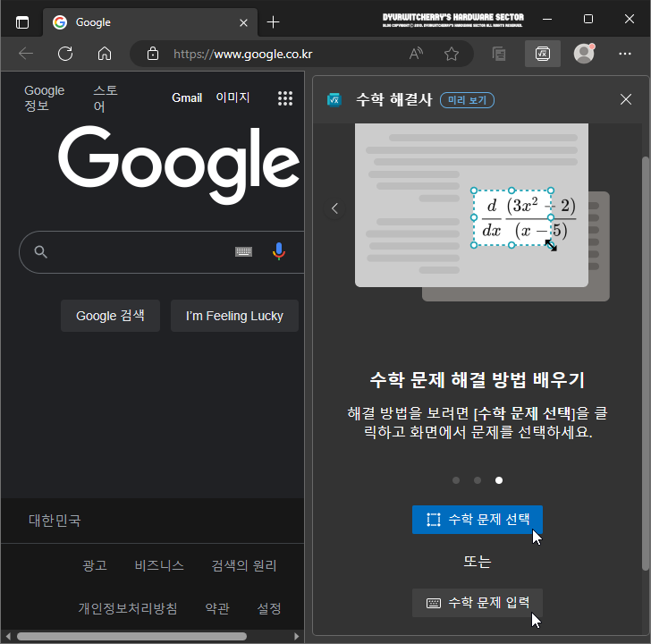The image size is (651, 644).
Task: Select the third carousel dot
Action: point(499,480)
